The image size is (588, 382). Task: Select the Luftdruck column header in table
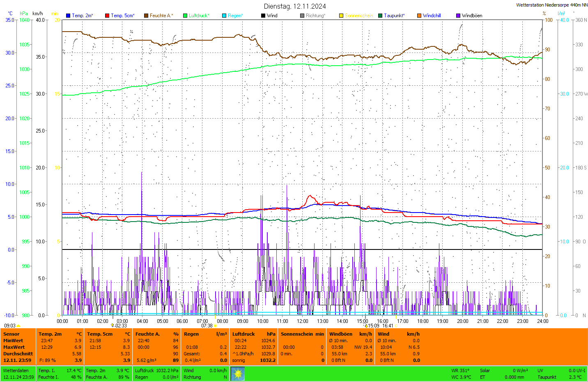click(243, 334)
